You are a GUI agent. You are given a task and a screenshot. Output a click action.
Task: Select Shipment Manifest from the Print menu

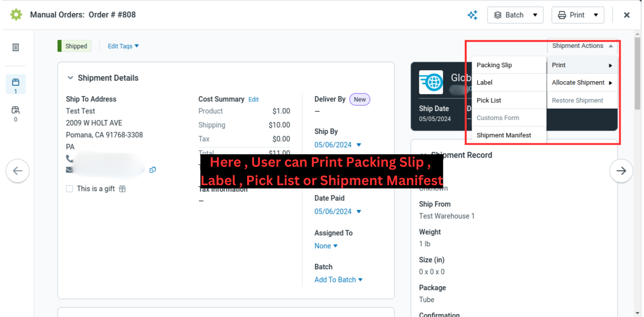(505, 135)
